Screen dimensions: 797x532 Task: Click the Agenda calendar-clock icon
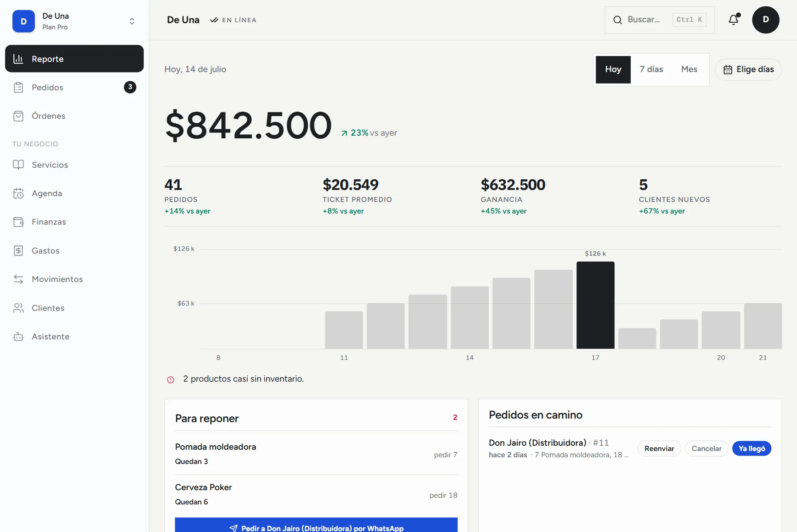(x=18, y=193)
